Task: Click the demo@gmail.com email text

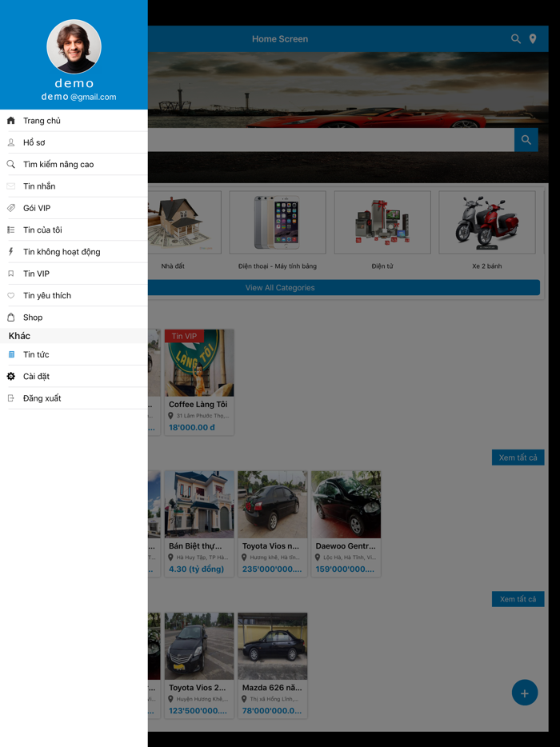Action: coord(78,97)
